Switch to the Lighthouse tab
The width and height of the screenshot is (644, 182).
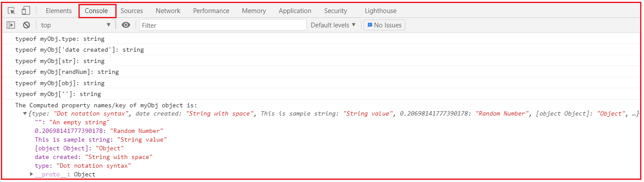(381, 11)
